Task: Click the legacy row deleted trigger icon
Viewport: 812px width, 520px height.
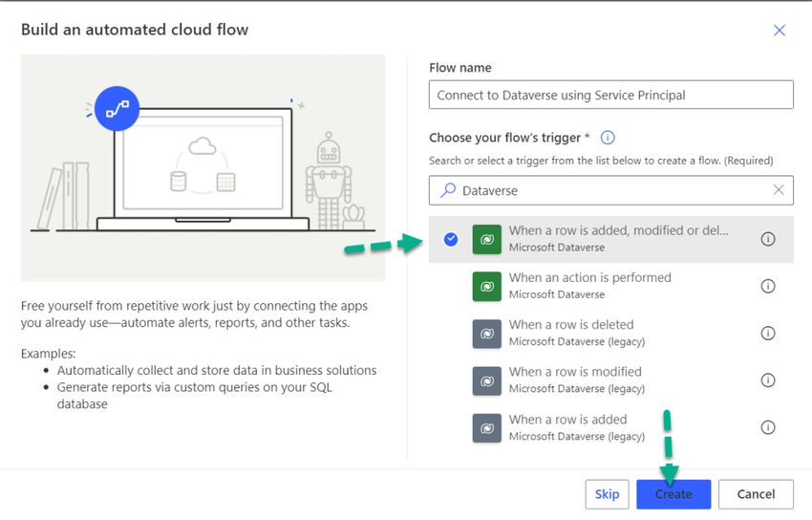Action: 486,333
